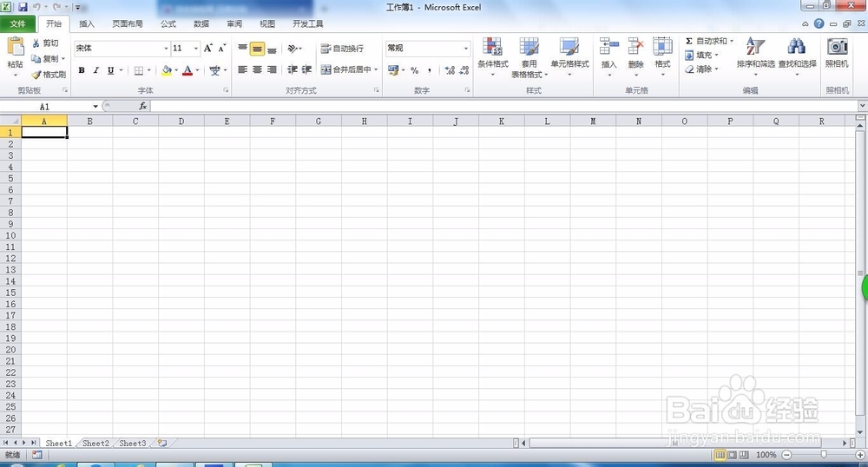Image resolution: width=868 pixels, height=467 pixels.
Task: Click the Paste icon in clipboard group
Action: coord(15,48)
